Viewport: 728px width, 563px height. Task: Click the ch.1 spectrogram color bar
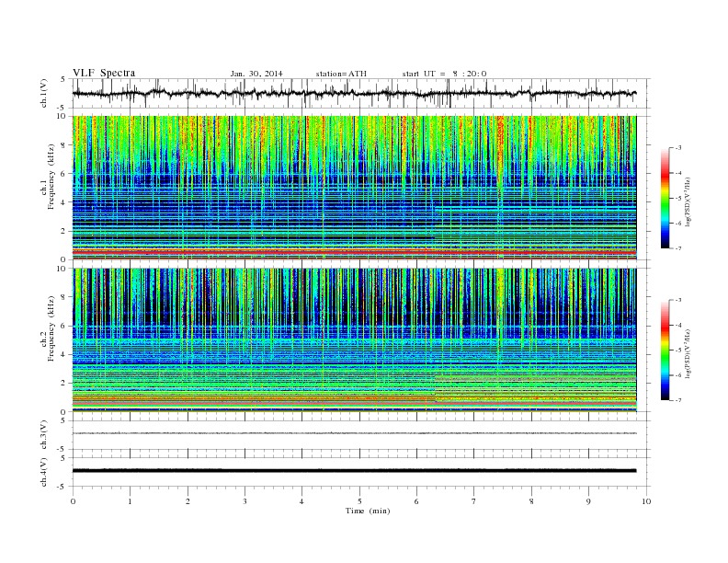click(x=665, y=199)
